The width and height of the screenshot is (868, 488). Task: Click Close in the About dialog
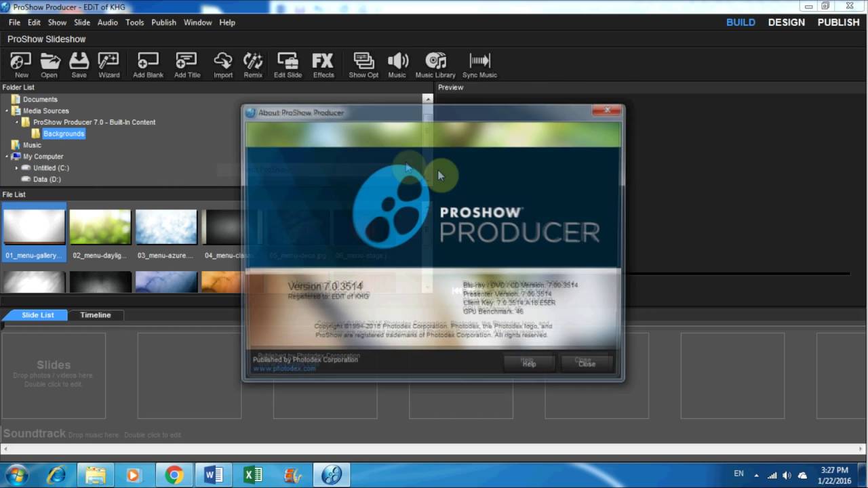click(x=587, y=363)
